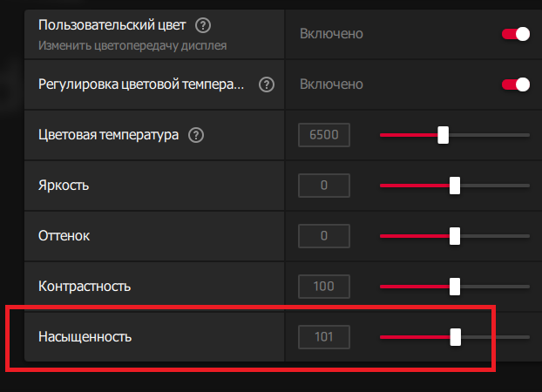Turn off Регулировка цветовой температуры switch
This screenshot has width=542, height=392.
click(515, 84)
